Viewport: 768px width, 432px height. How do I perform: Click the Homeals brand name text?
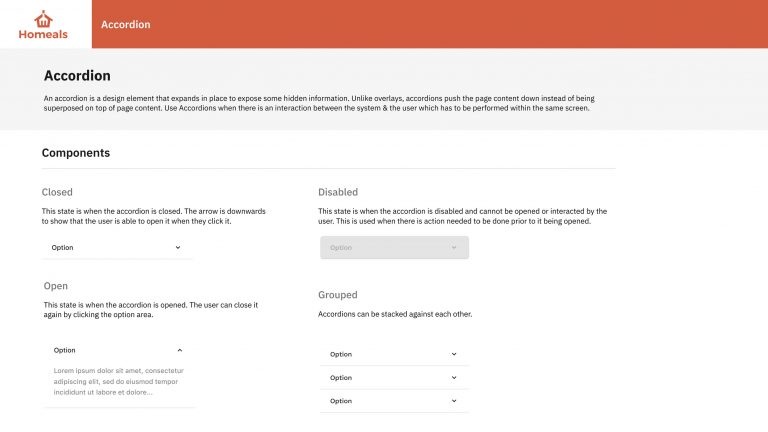click(x=43, y=34)
